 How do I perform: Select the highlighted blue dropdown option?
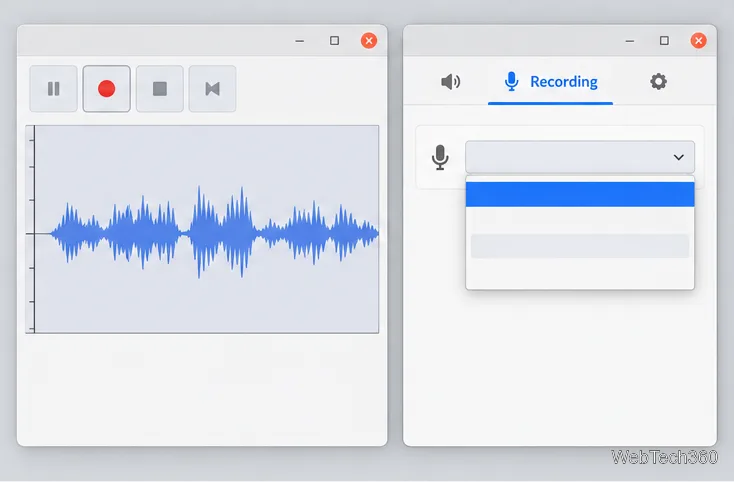click(x=580, y=194)
